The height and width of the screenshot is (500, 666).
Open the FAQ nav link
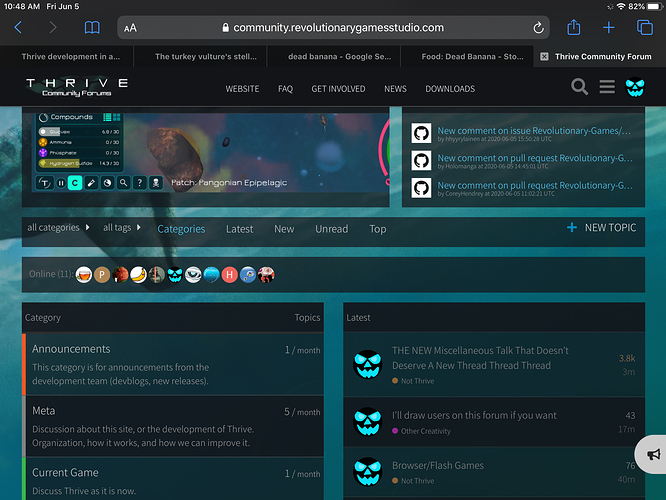285,89
